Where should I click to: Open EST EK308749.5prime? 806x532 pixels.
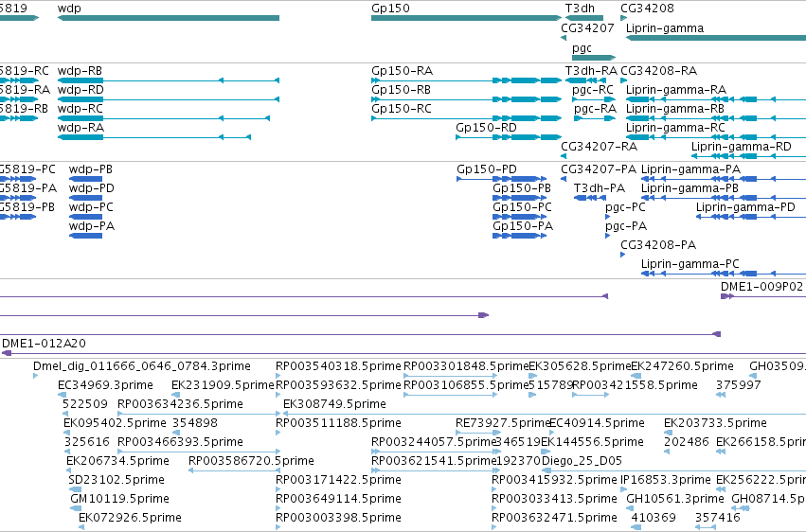point(334,404)
